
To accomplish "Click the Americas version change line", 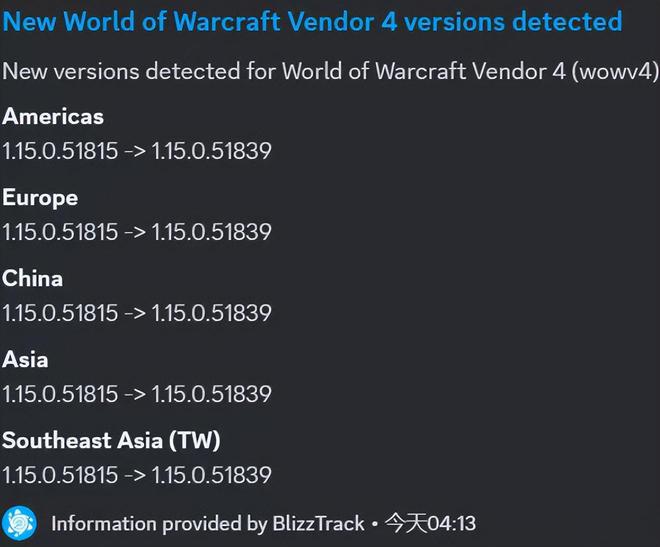I will click(x=137, y=151).
